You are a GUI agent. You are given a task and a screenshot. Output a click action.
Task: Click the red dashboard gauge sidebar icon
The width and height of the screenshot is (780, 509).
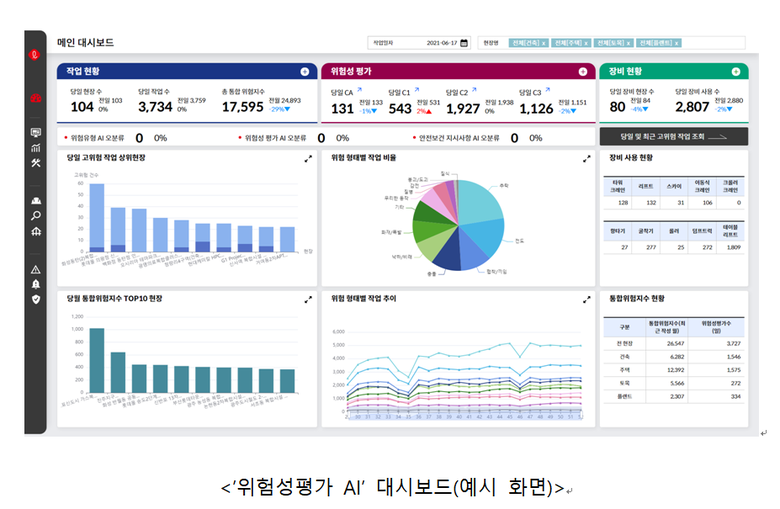(36, 98)
